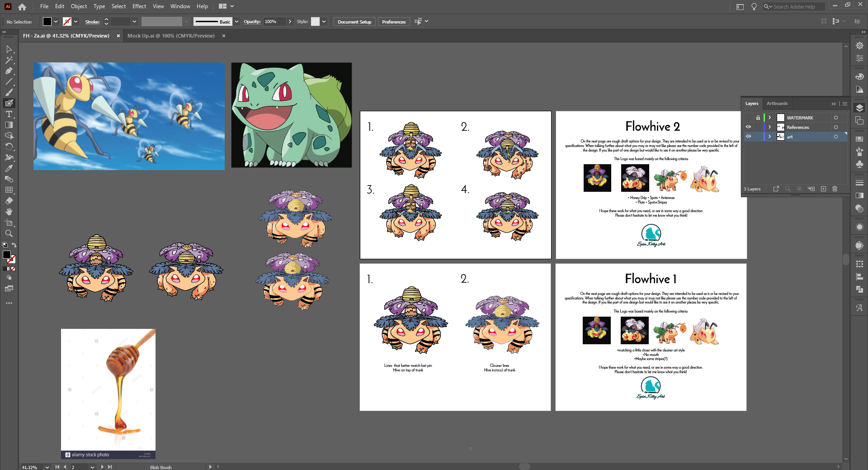Toggle lock on art layer
This screenshot has width=868, height=470.
point(758,137)
